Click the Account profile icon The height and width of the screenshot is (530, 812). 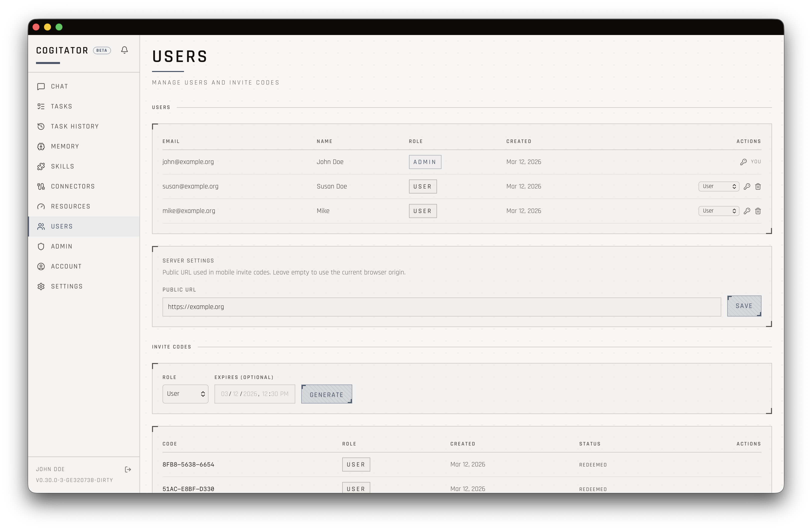tap(41, 266)
